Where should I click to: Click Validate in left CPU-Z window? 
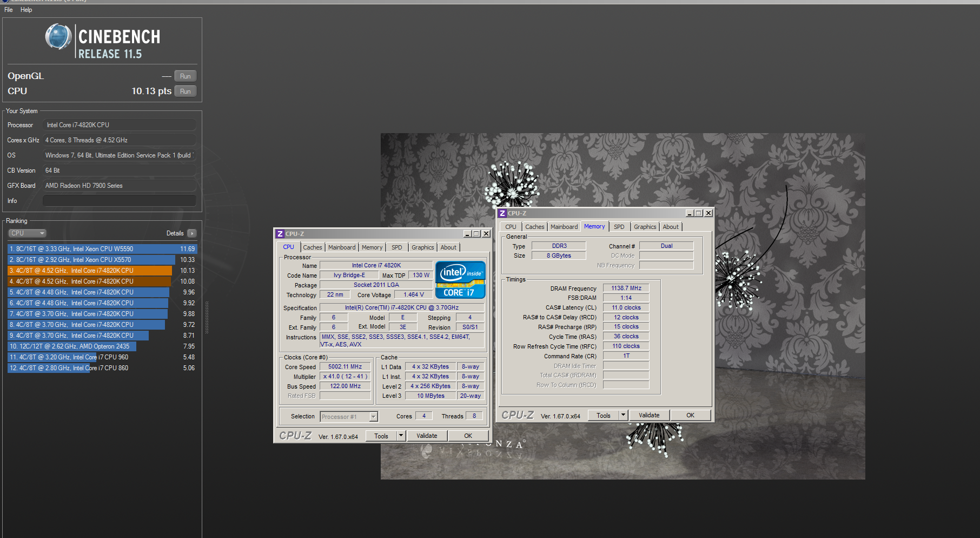pyautogui.click(x=427, y=436)
